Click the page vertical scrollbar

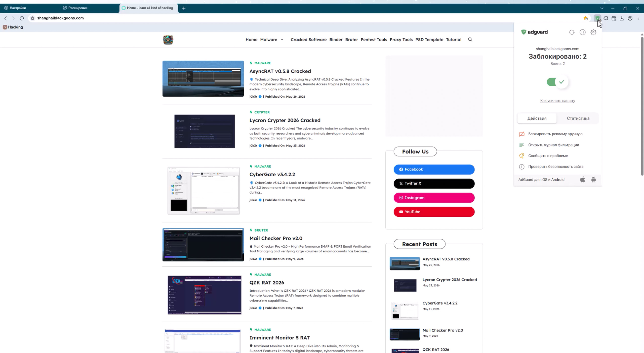[x=642, y=106]
